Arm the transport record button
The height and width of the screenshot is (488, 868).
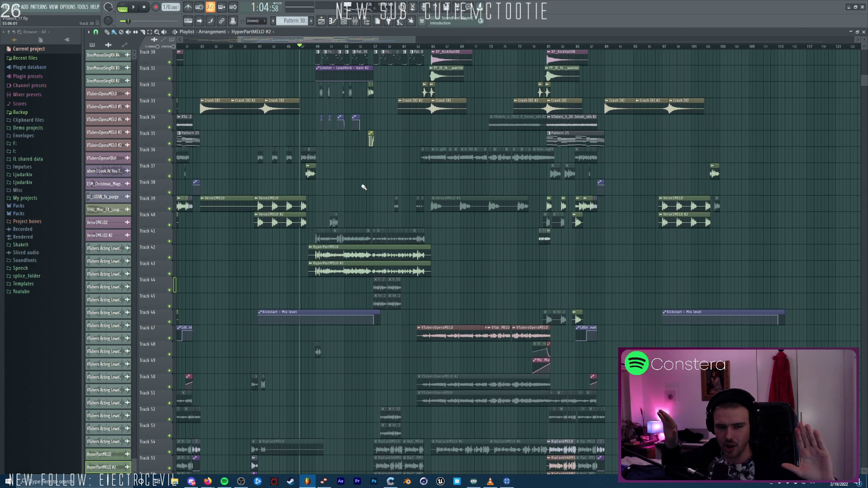click(156, 7)
